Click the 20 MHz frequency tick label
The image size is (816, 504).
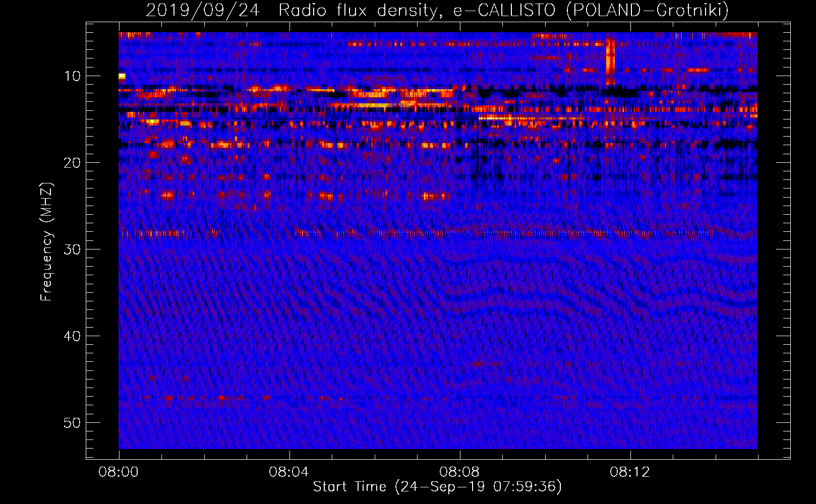click(73, 163)
